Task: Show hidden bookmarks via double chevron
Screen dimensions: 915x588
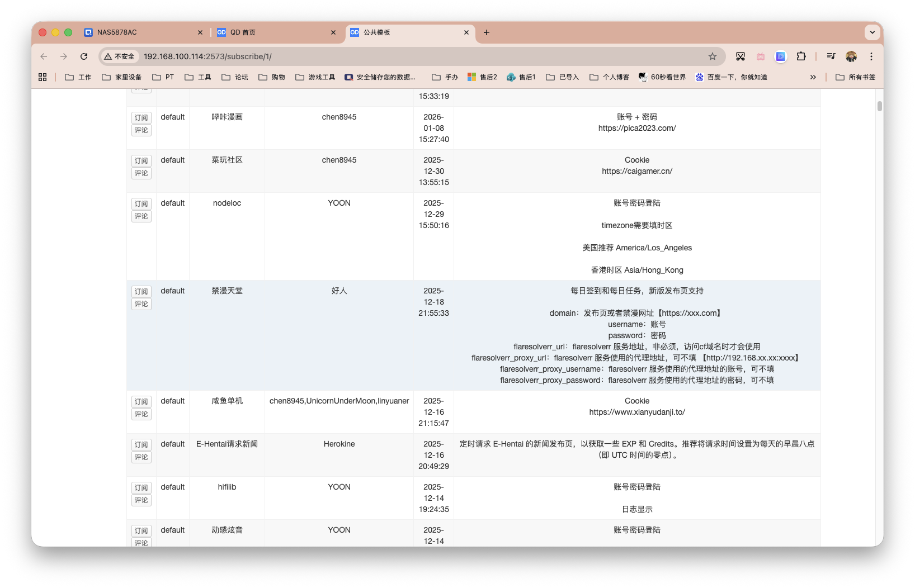Action: coord(813,77)
